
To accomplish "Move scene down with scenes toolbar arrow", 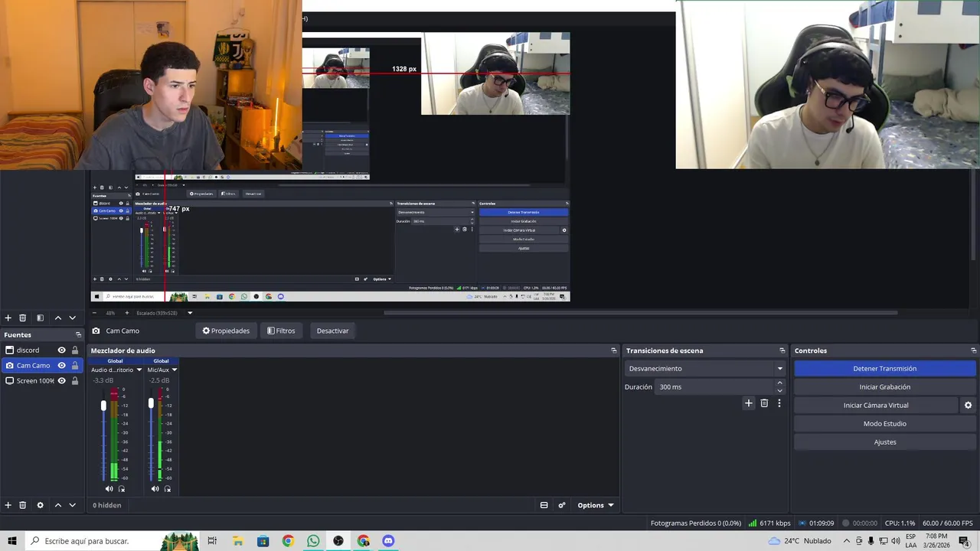I will (73, 318).
